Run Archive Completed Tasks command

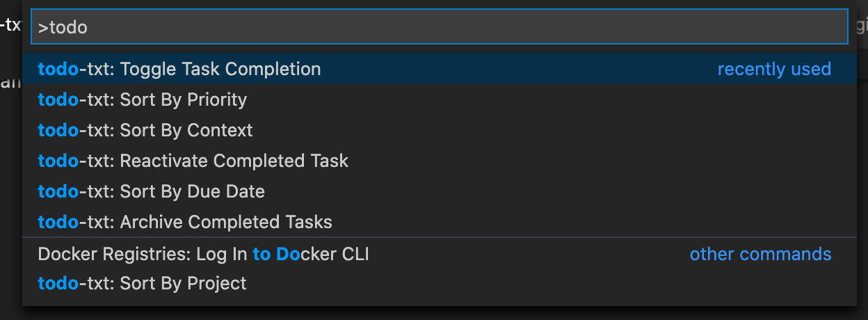click(x=185, y=223)
